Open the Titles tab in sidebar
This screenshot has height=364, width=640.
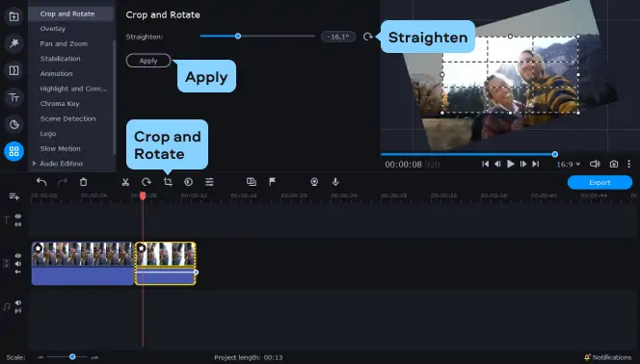13,98
